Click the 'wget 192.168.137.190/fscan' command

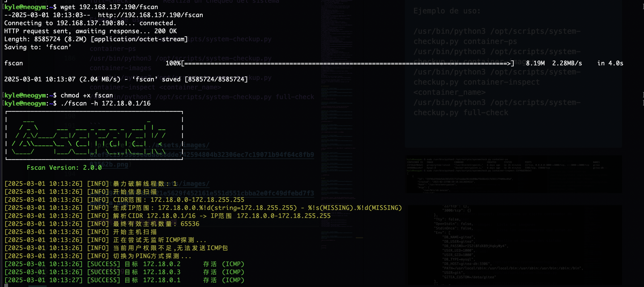(109, 7)
